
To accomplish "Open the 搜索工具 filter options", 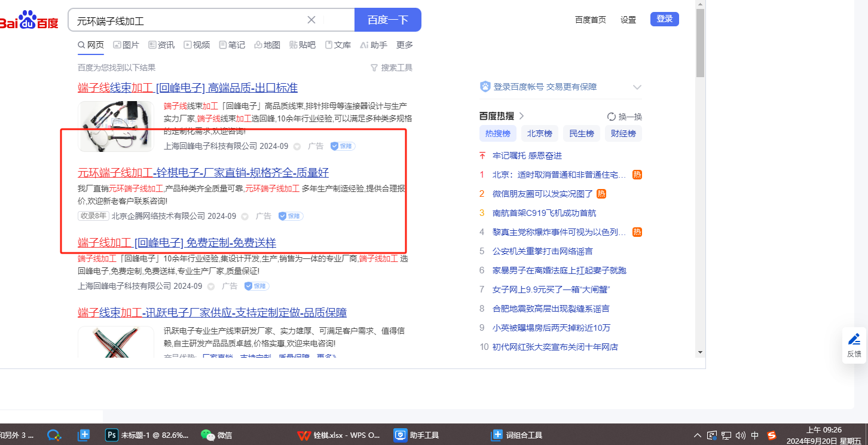I will (x=392, y=68).
